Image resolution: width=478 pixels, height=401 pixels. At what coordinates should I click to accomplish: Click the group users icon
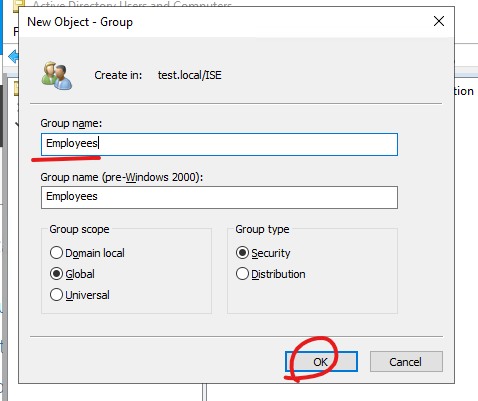(56, 76)
